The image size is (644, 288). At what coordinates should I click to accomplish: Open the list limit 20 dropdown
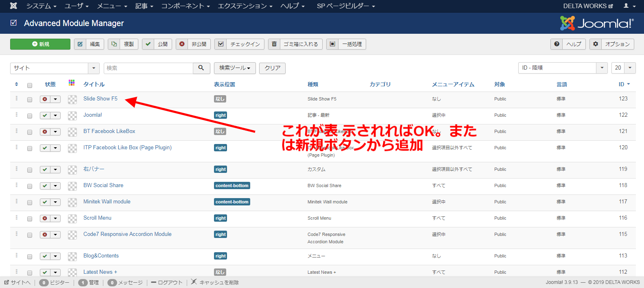pos(624,68)
